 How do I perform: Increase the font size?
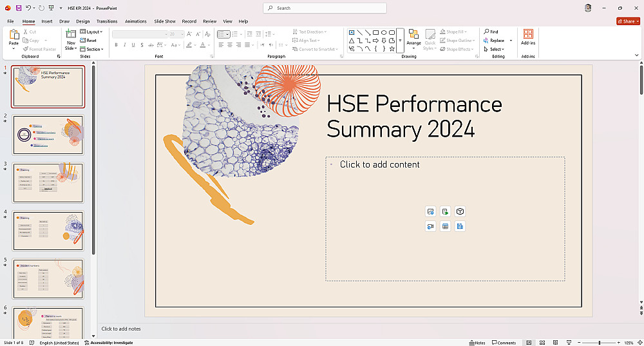189,34
